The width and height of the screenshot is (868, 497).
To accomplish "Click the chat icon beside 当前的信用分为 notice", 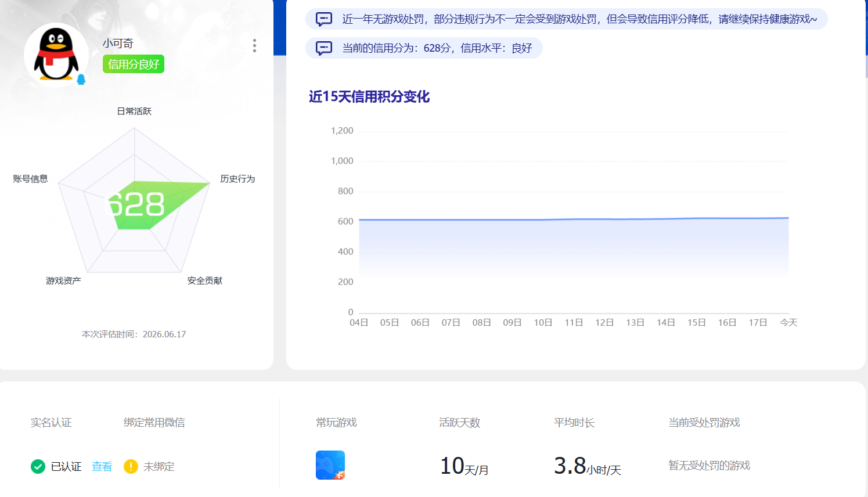I will pos(324,48).
